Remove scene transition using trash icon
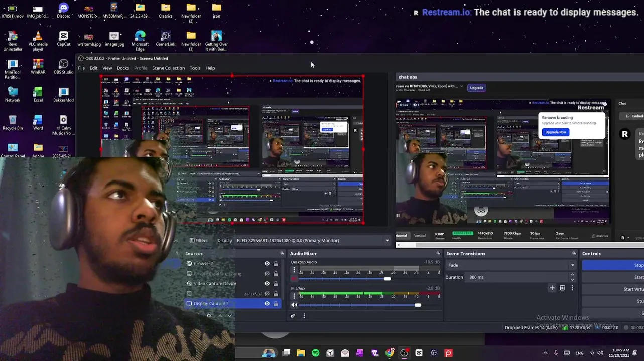 click(x=562, y=288)
